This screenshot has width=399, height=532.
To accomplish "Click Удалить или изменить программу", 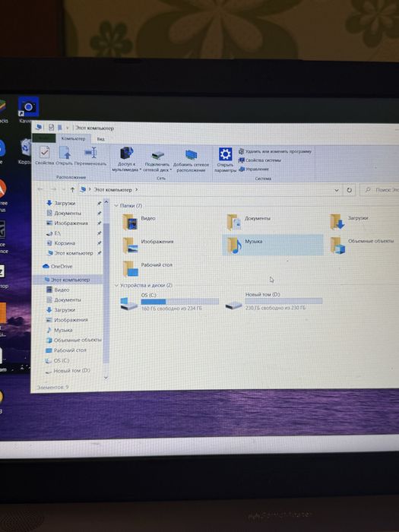I will tap(275, 151).
